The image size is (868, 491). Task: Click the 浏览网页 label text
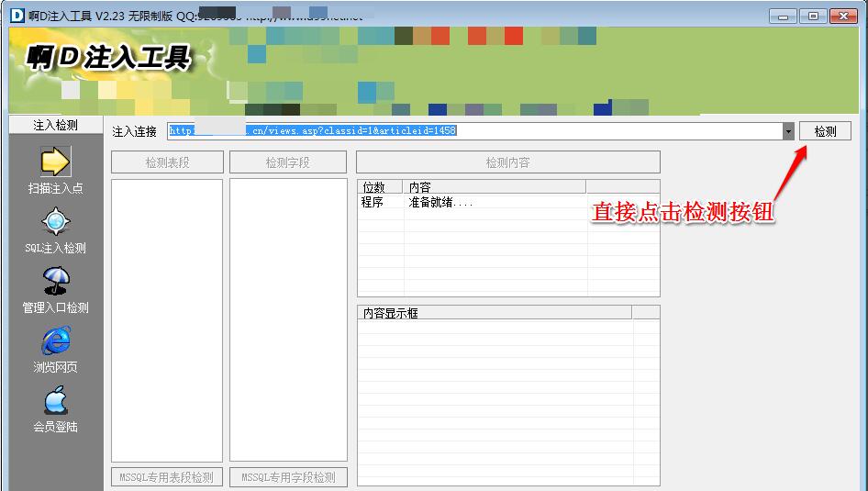click(55, 367)
